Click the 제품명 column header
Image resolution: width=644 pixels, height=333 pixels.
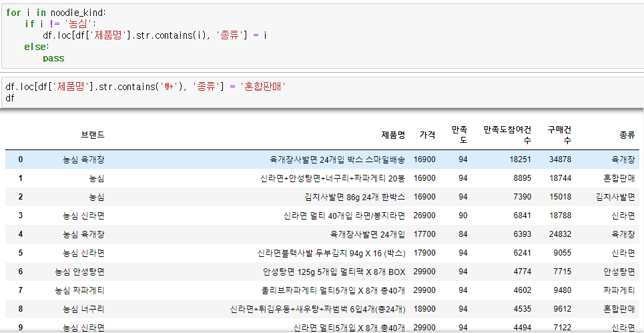click(393, 135)
